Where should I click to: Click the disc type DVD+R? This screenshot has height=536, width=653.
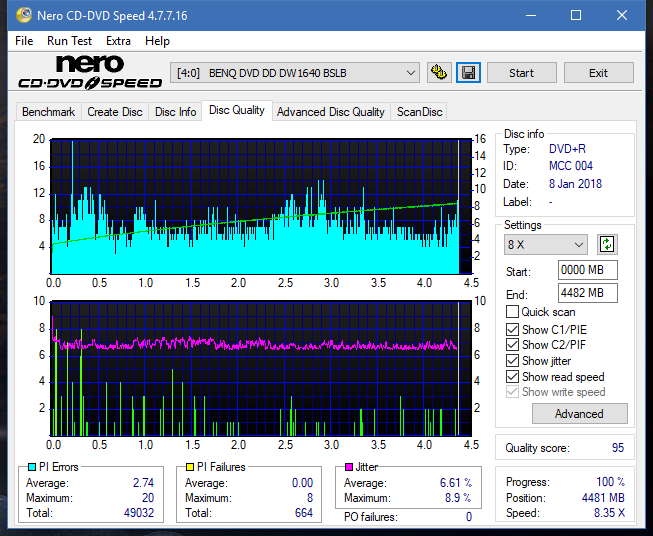point(567,149)
